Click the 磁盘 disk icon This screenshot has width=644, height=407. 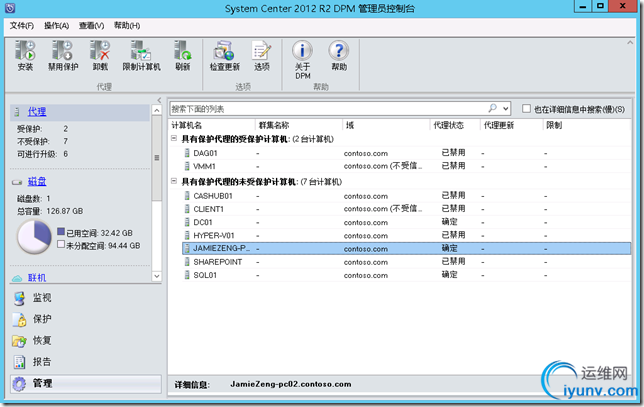(x=17, y=182)
